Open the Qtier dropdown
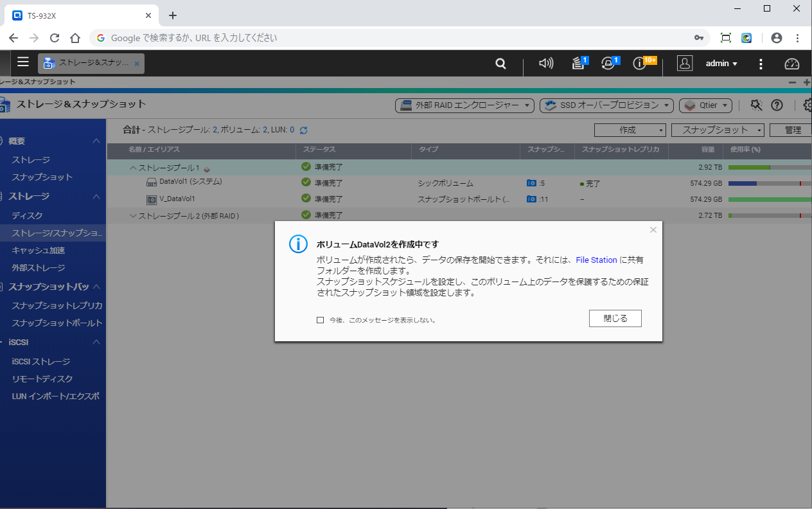The width and height of the screenshot is (812, 509). 706,105
